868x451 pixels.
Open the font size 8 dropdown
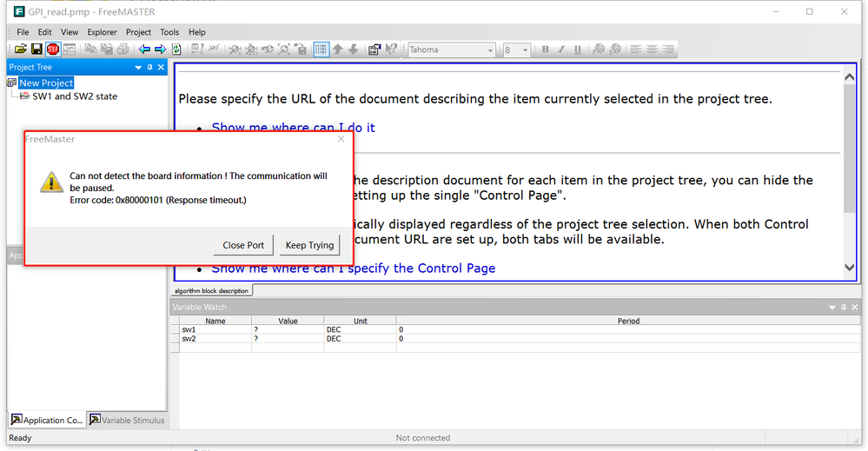[x=526, y=50]
